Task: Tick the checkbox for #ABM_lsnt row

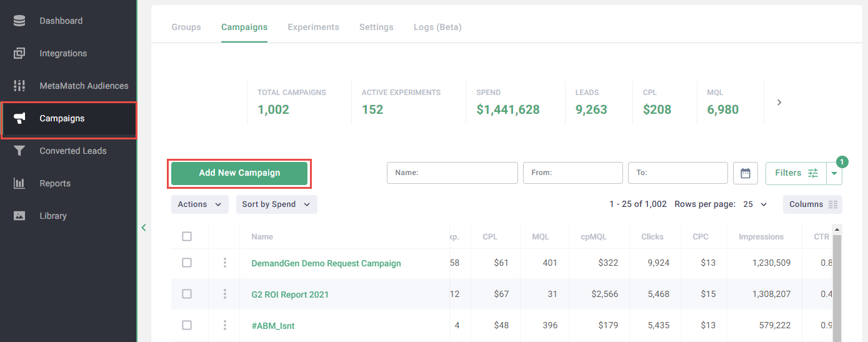Action: pyautogui.click(x=187, y=325)
